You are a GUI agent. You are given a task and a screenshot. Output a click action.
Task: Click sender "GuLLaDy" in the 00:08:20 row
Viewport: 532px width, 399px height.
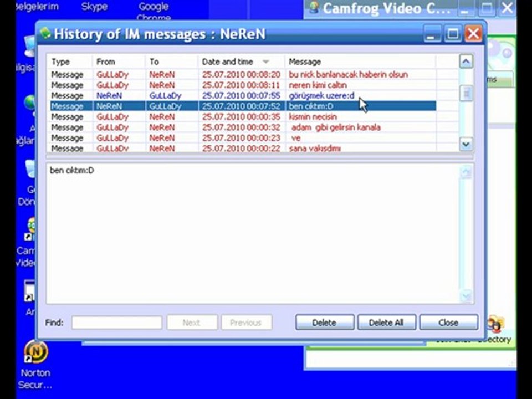(112, 74)
